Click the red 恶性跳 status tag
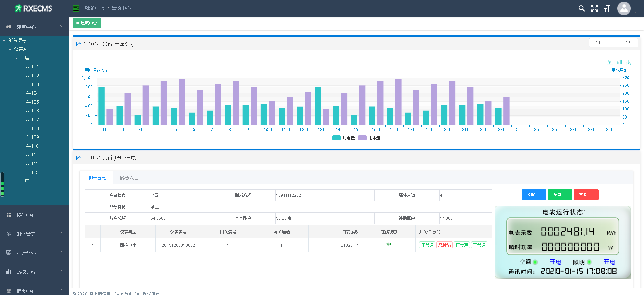Viewport: 644px width, 295px height. pos(444,245)
